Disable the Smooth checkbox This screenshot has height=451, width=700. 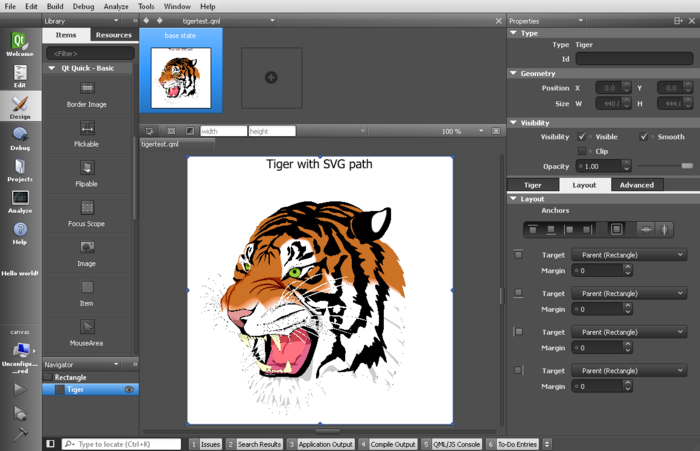645,137
